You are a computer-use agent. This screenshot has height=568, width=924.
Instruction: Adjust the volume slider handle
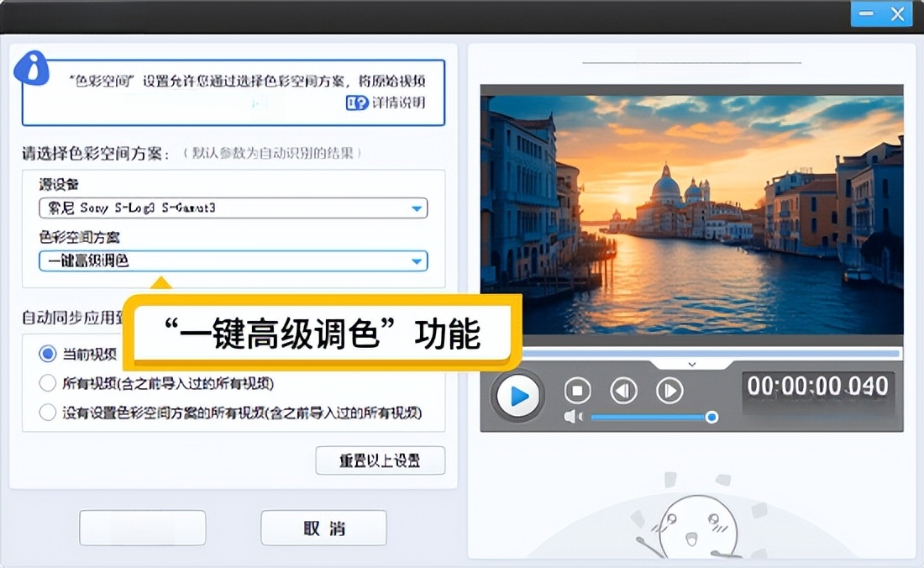(x=711, y=417)
